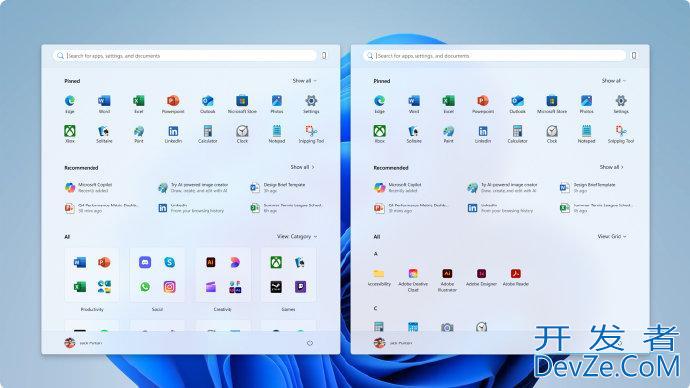Open Recommended Show all in left Start menu
This screenshot has width=690, height=388.
click(302, 167)
